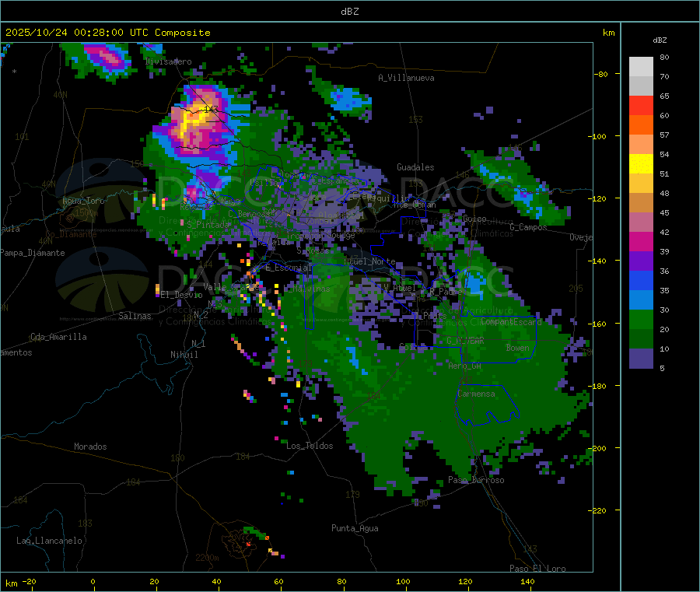Click the E_Escorial place label

pos(289,268)
